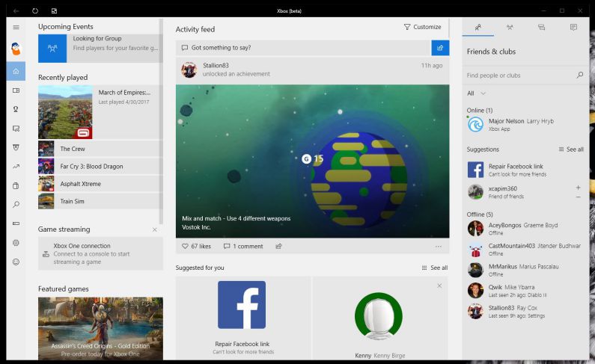Open the Trending arrow icon in sidebar

16,166
